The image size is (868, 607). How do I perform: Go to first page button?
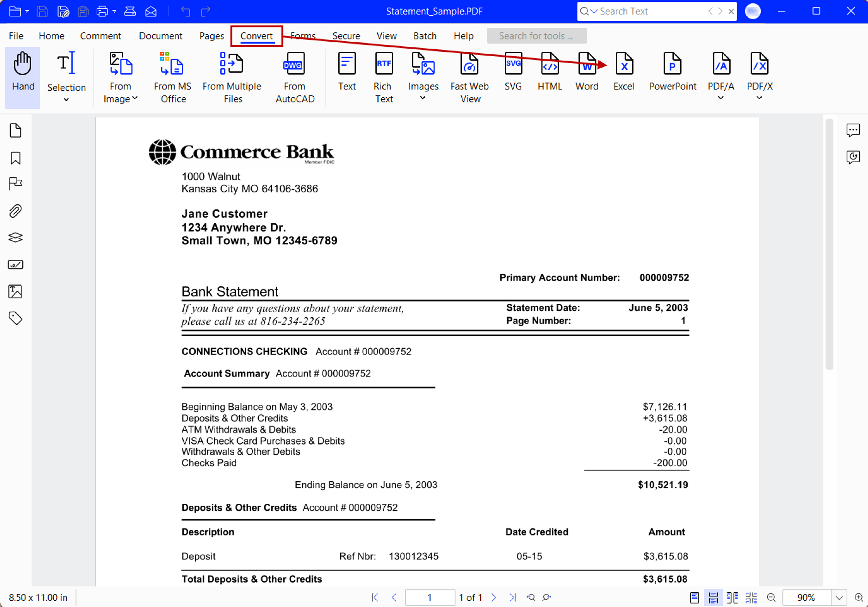pos(375,598)
